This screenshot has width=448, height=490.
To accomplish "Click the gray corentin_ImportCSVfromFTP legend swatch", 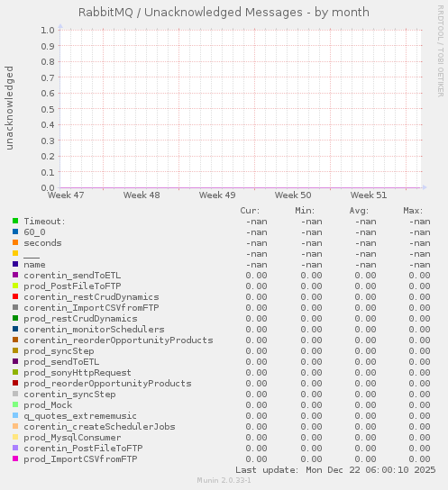I will [15, 307].
